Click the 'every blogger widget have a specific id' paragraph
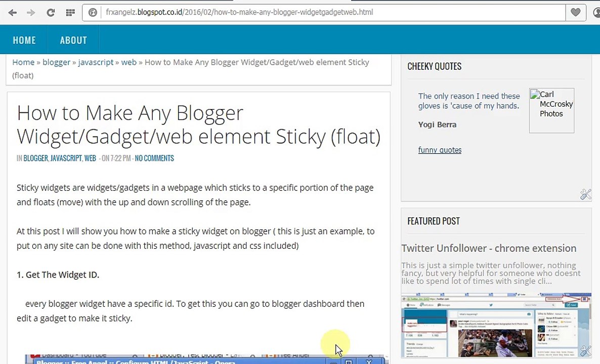This screenshot has width=600, height=364. [191, 311]
